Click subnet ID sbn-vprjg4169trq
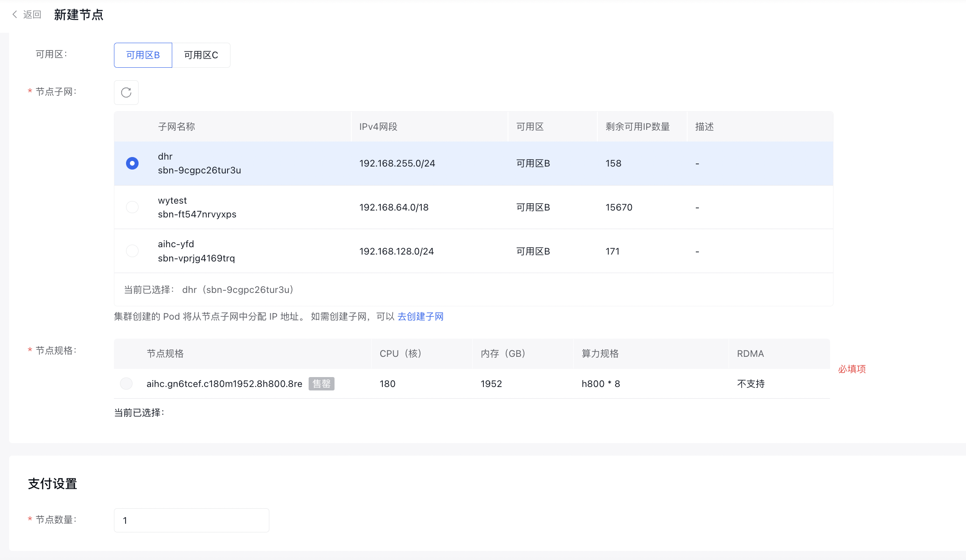966x560 pixels. point(196,258)
